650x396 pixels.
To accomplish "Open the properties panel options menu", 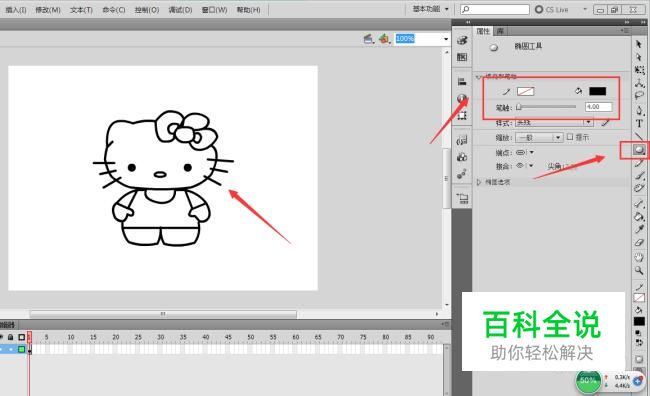I will (x=624, y=31).
